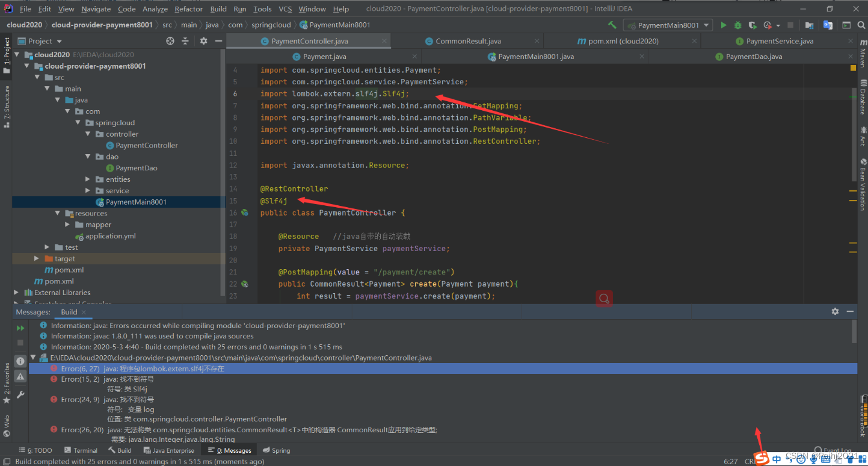Image resolution: width=868 pixels, height=466 pixels.
Task: Run with Coverage icon in toolbar
Action: pyautogui.click(x=753, y=25)
